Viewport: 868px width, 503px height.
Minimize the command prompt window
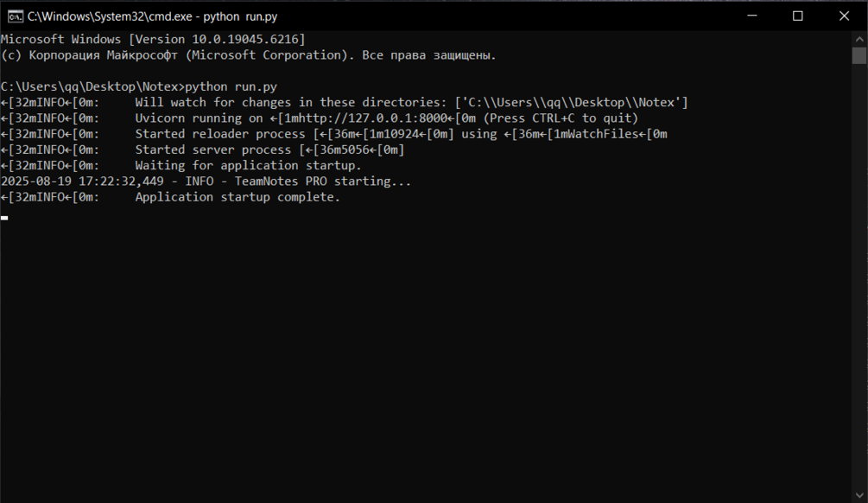tap(751, 16)
